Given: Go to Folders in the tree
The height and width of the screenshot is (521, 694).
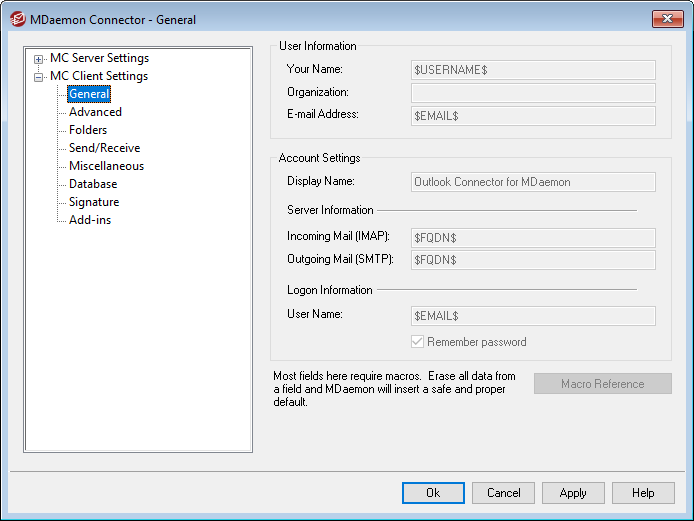Looking at the screenshot, I should [88, 130].
